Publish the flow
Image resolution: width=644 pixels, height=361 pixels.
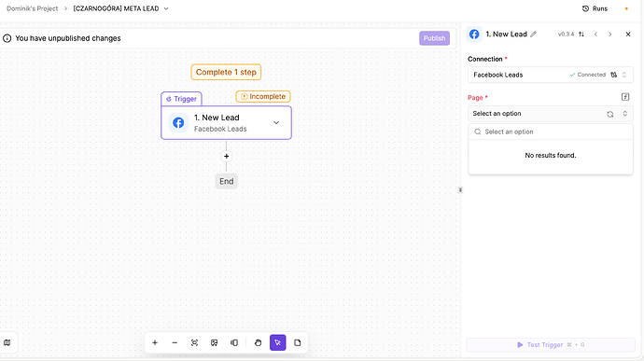pyautogui.click(x=434, y=38)
